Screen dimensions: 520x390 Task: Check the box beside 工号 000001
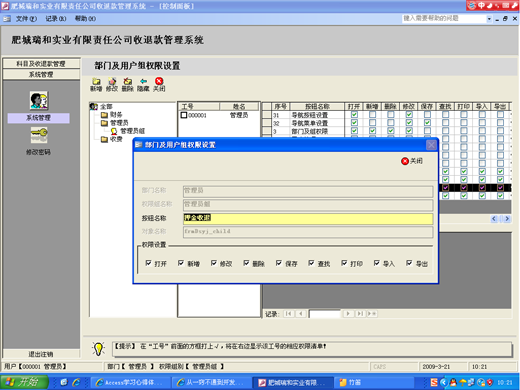184,115
